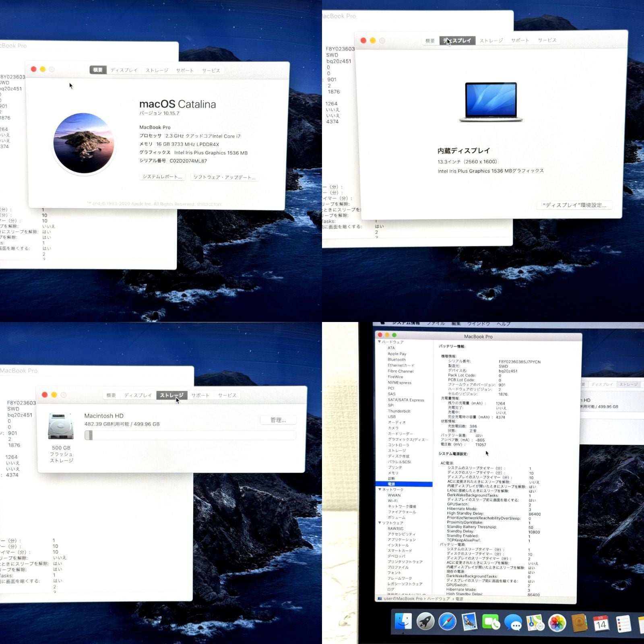The height and width of the screenshot is (644, 644).
Task: Select Apple Pay in sidebar
Action: tap(397, 354)
